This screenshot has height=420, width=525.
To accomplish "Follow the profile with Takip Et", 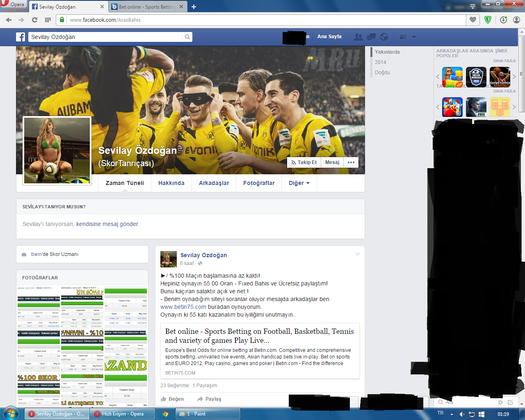I will pyautogui.click(x=304, y=162).
